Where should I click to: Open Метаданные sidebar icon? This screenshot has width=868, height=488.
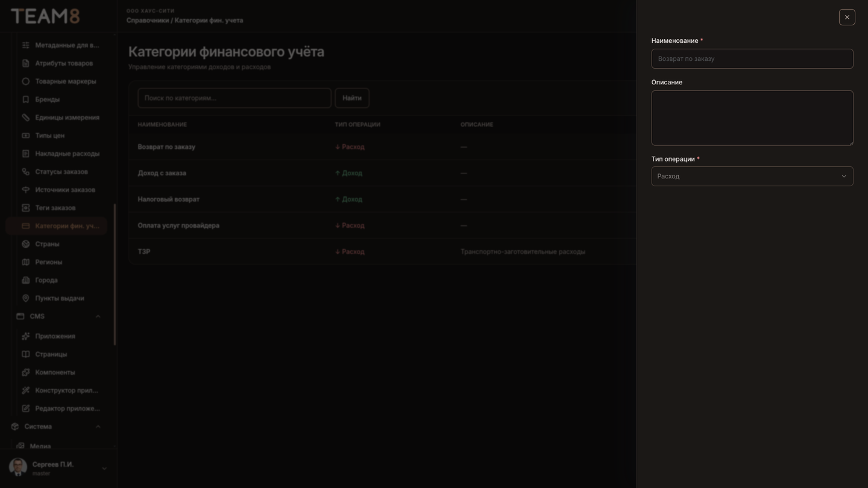point(25,45)
